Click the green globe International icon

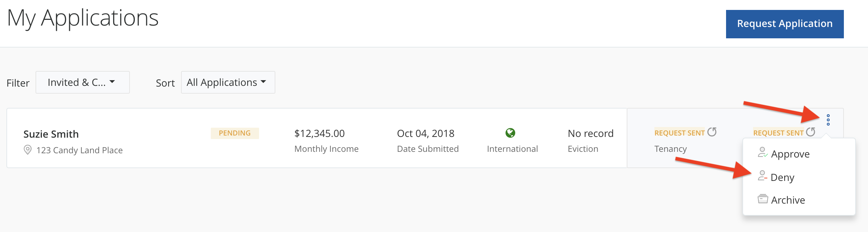tap(510, 133)
